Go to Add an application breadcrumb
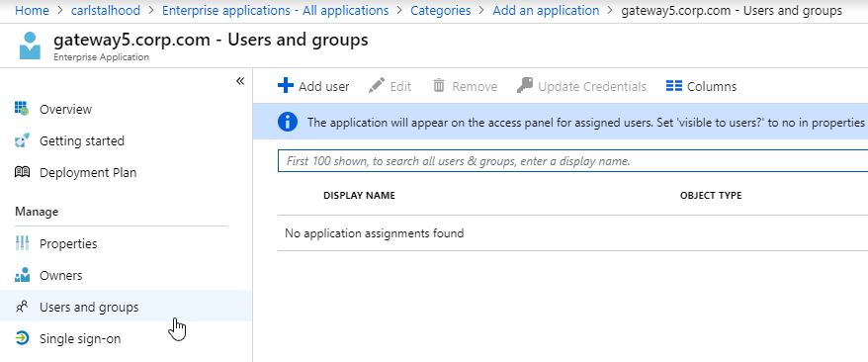868x362 pixels. [546, 11]
